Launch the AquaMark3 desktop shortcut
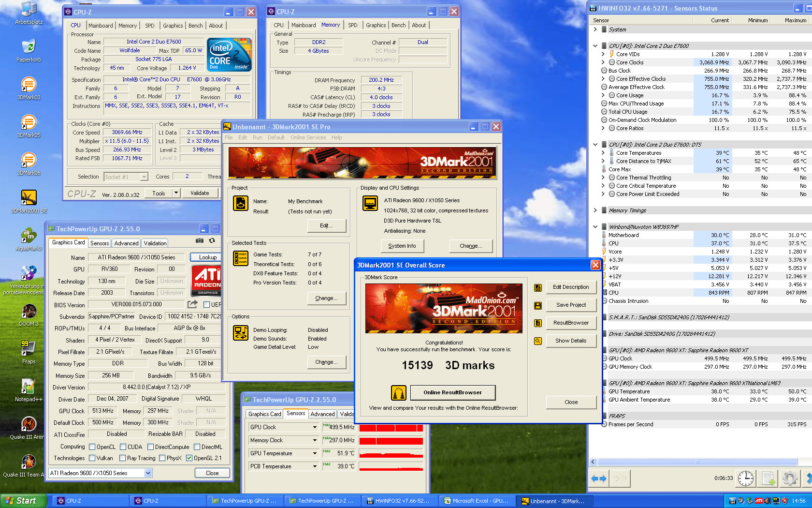Viewport: 812px width, 508px height. pos(29,236)
